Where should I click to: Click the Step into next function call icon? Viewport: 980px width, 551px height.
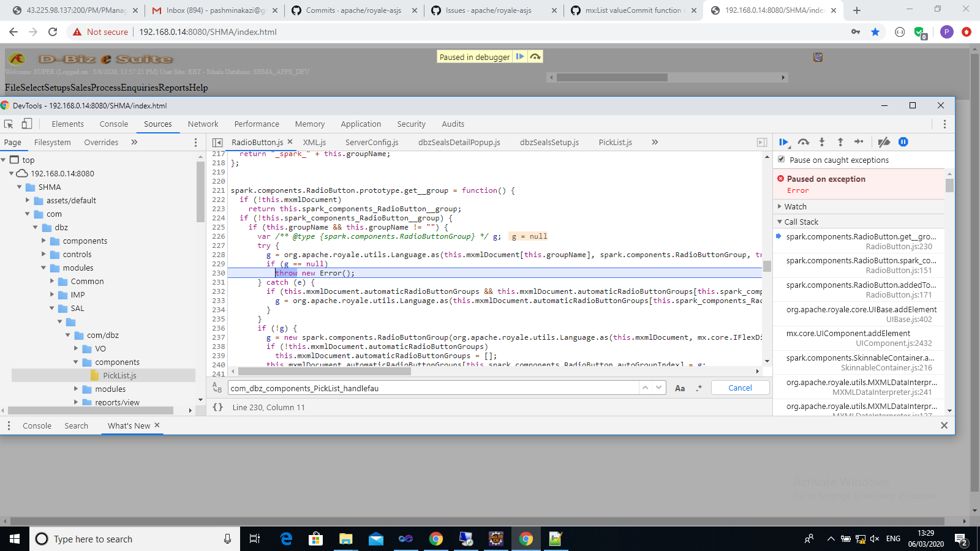[x=822, y=141]
